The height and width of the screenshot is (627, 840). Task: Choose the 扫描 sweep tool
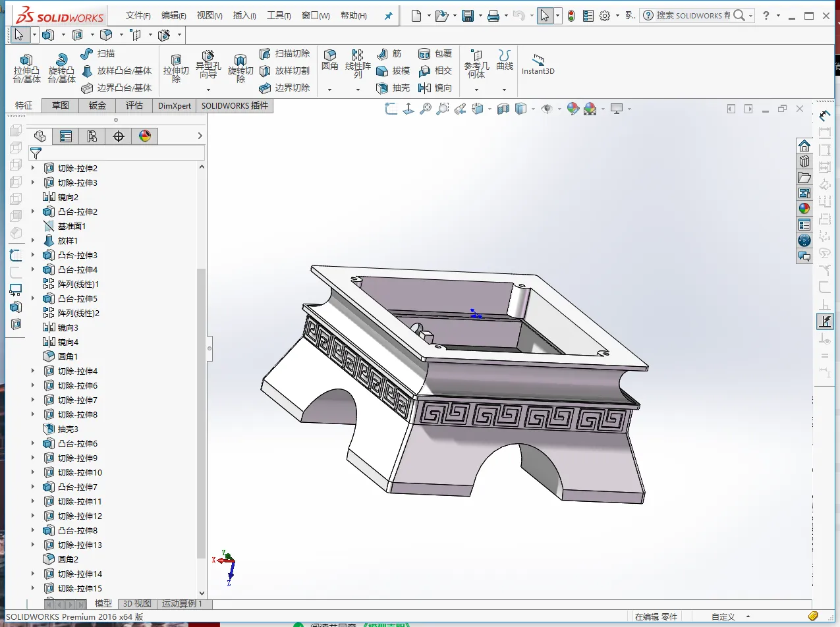click(98, 53)
